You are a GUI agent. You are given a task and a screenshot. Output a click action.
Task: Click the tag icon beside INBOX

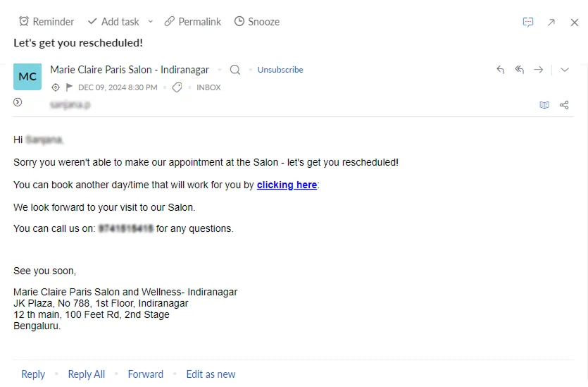pos(177,87)
